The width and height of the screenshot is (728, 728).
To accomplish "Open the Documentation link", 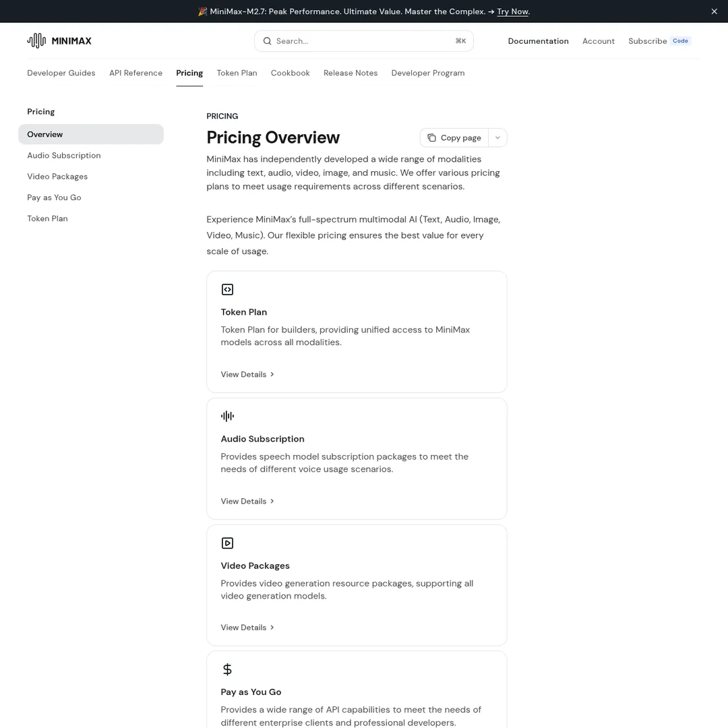I will pos(538,41).
